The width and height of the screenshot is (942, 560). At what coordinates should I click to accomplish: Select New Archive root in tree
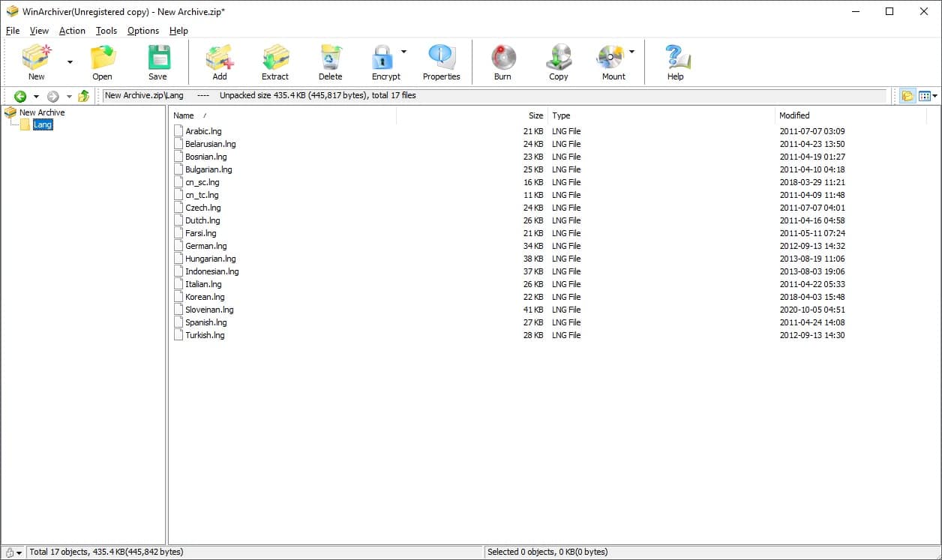pyautogui.click(x=42, y=112)
